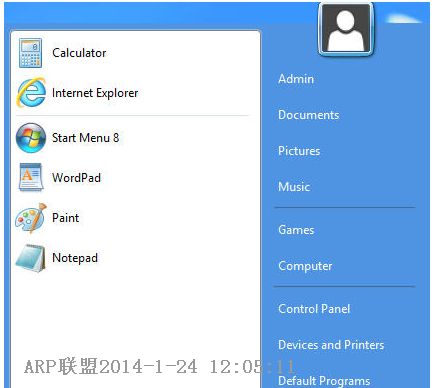Open the Pictures library

[x=299, y=151]
